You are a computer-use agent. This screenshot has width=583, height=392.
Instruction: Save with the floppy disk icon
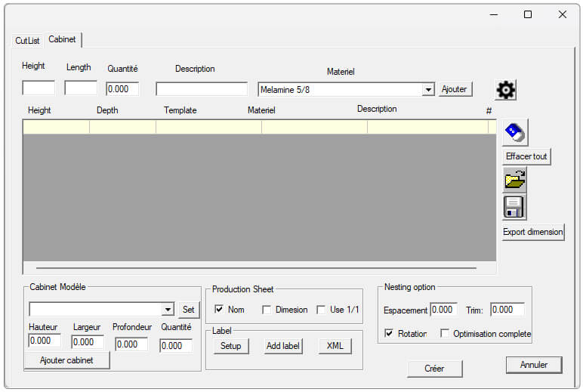(514, 207)
